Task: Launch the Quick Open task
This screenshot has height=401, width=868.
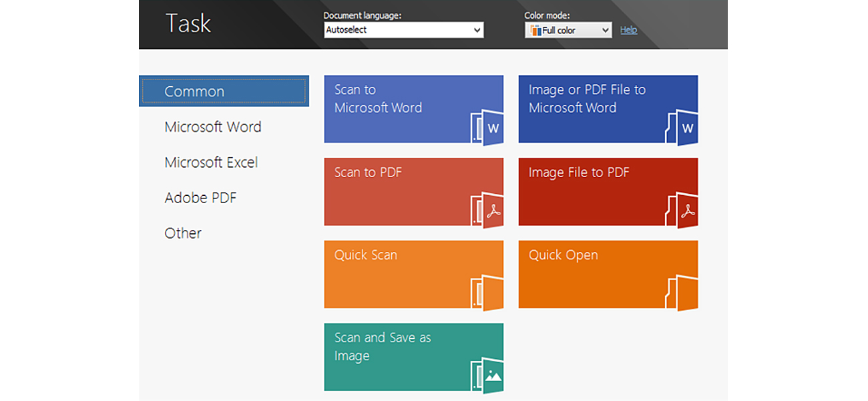Action: tap(608, 275)
